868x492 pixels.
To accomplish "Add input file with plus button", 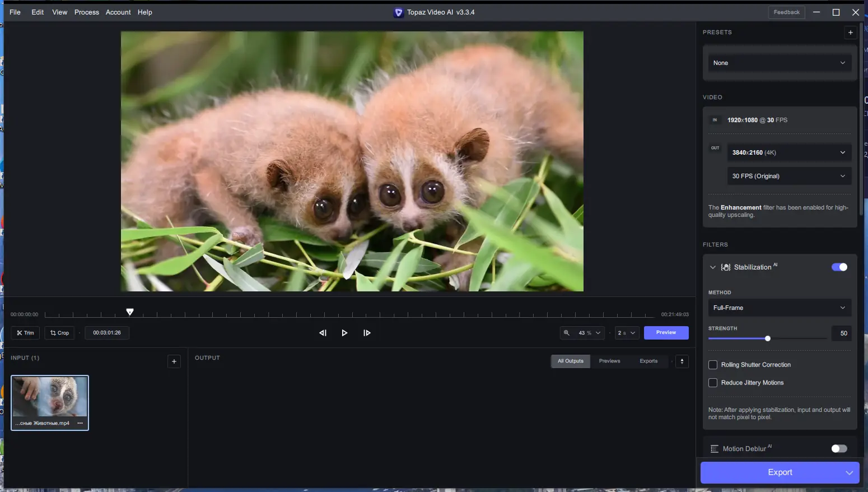I will (x=174, y=361).
